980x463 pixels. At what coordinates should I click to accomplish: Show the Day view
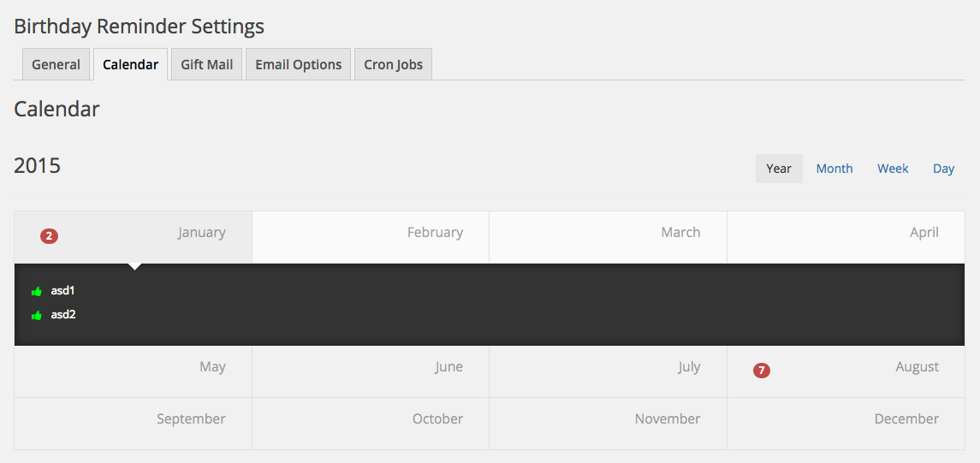tap(943, 169)
